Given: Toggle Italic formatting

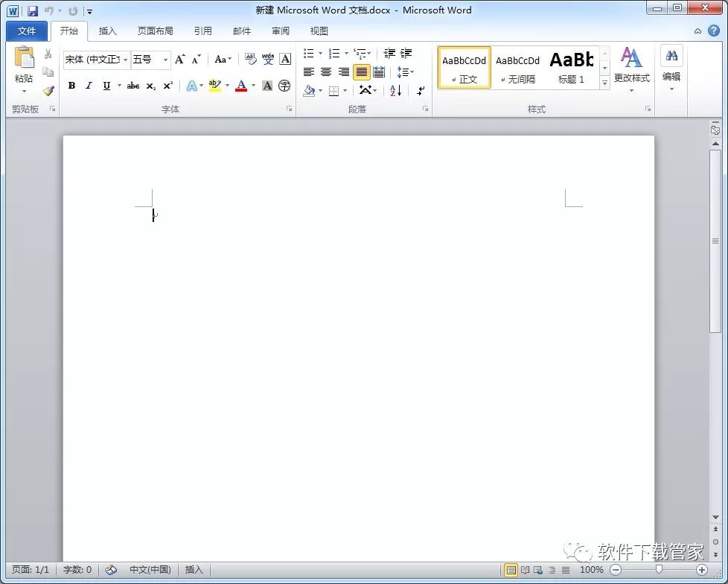Looking at the screenshot, I should coord(89,86).
